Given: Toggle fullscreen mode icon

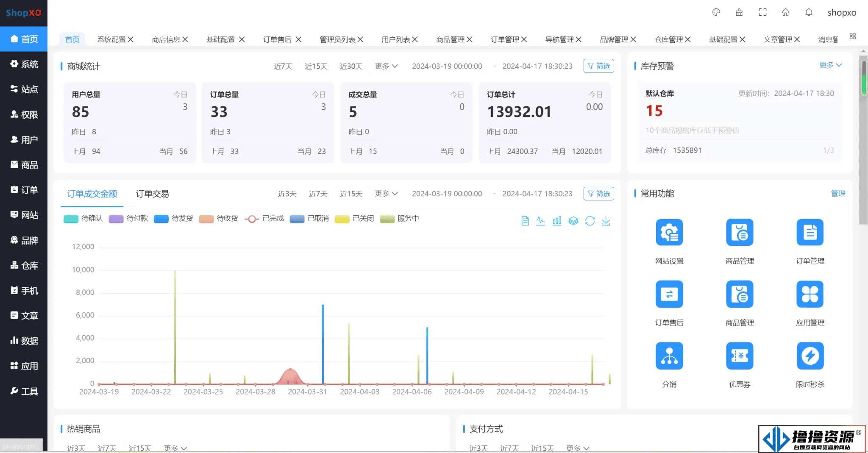Looking at the screenshot, I should (762, 12).
